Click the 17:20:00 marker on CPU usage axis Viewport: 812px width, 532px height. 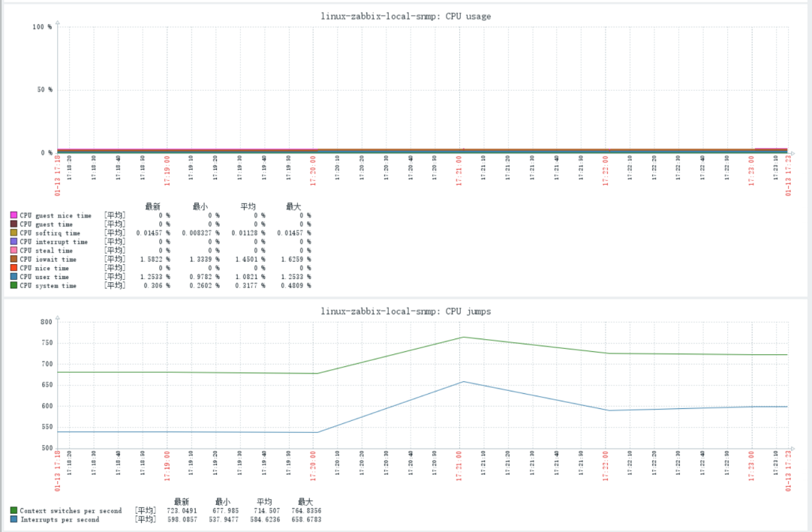313,171
